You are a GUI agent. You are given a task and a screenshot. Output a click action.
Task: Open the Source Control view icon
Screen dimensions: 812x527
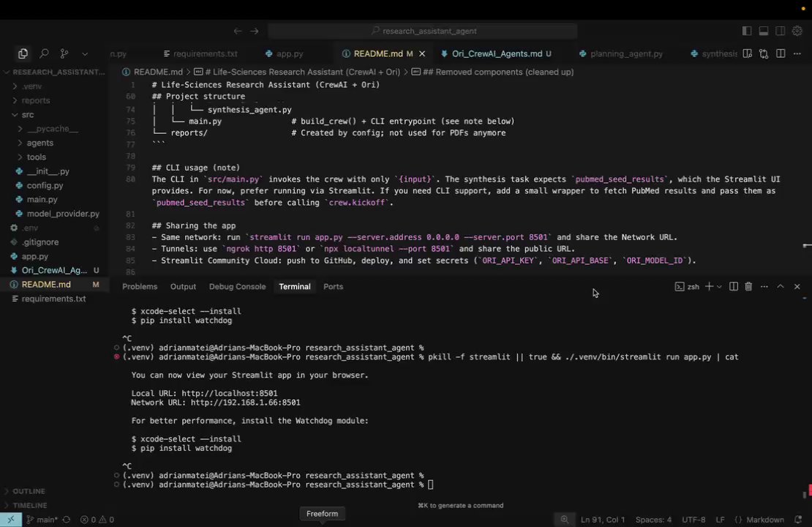(64, 53)
